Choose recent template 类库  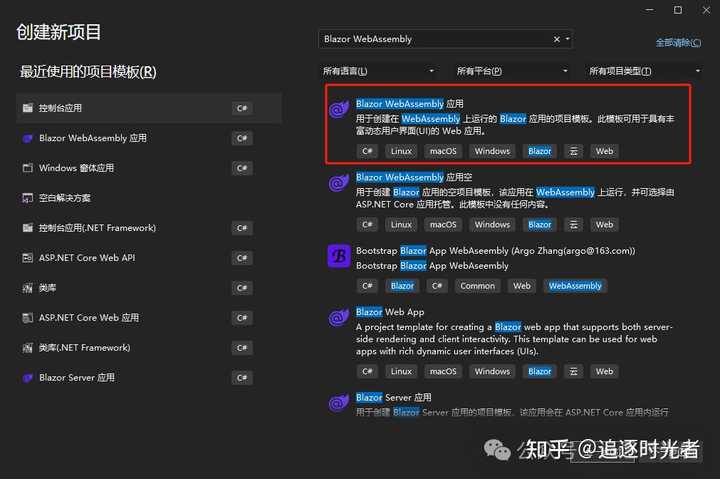click(x=149, y=288)
